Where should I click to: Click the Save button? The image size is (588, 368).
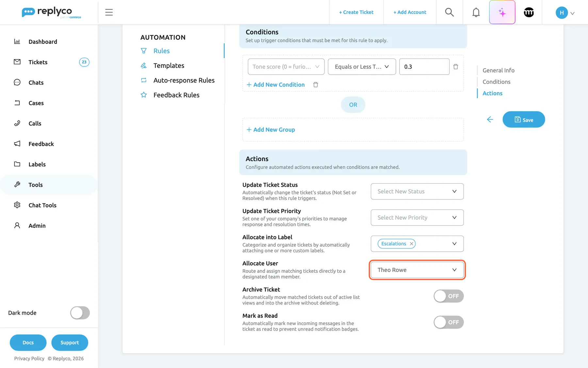pos(524,119)
